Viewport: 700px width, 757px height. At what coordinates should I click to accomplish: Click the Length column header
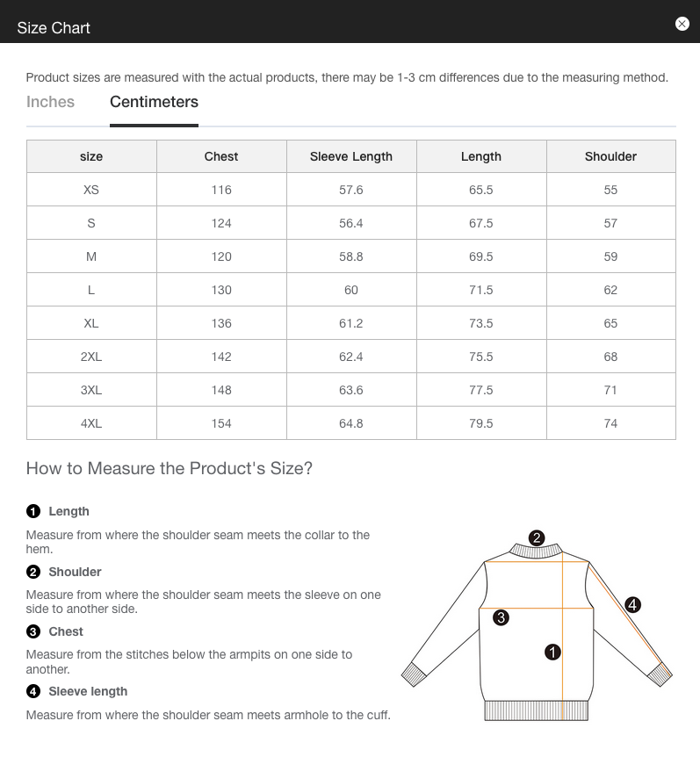(480, 156)
